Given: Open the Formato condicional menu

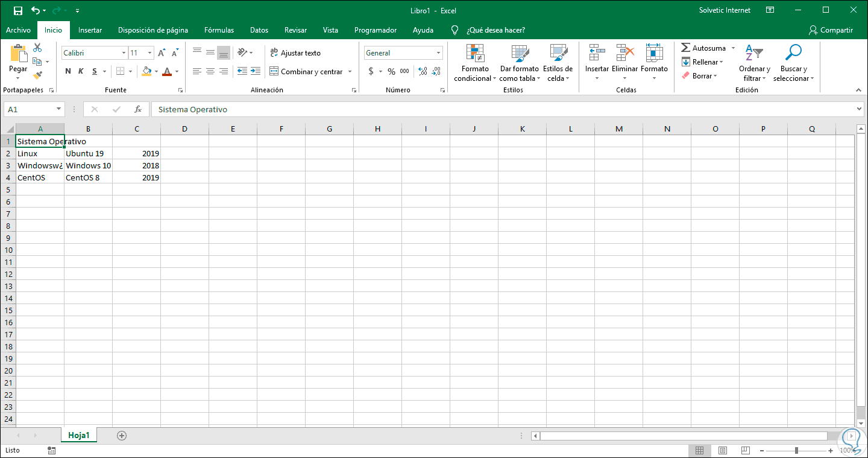Looking at the screenshot, I should (x=474, y=63).
